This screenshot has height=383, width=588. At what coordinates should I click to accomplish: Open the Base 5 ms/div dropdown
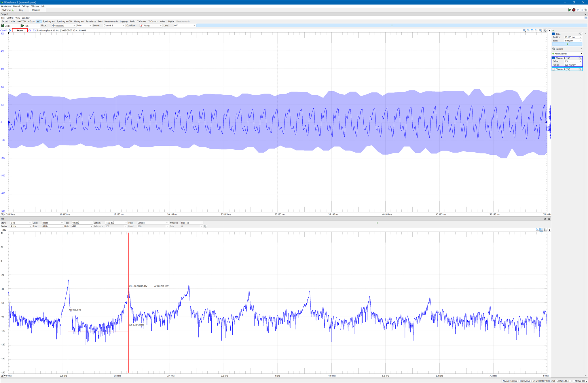coord(573,41)
